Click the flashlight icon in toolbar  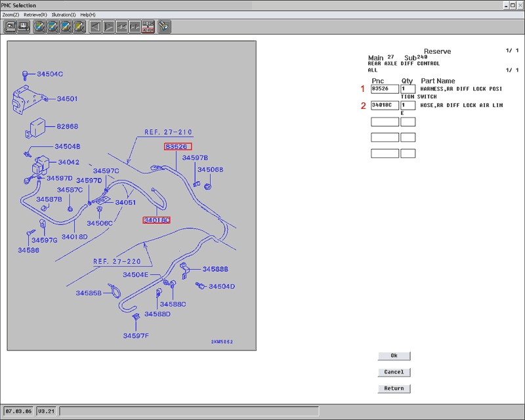[164, 27]
